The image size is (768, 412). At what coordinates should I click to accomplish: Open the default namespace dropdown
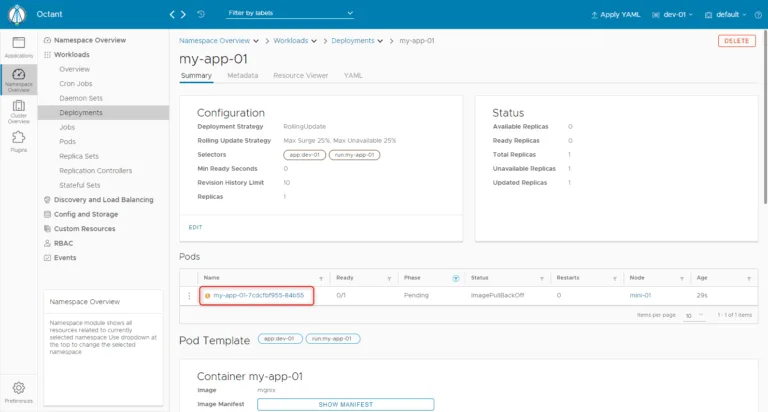point(725,15)
